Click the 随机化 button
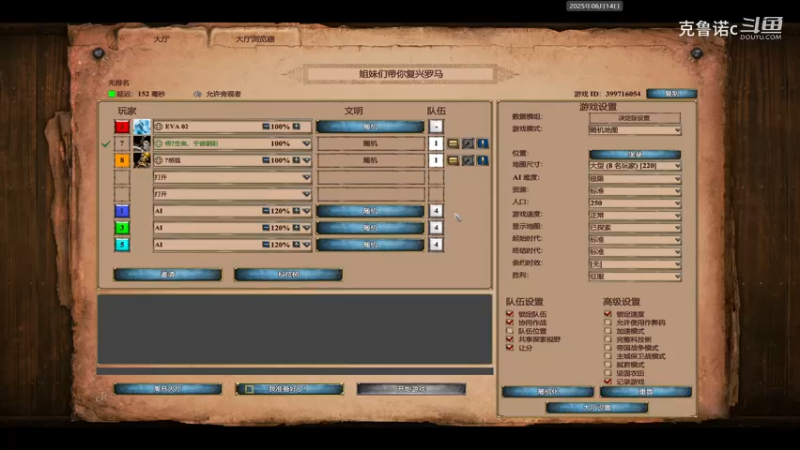 [548, 392]
